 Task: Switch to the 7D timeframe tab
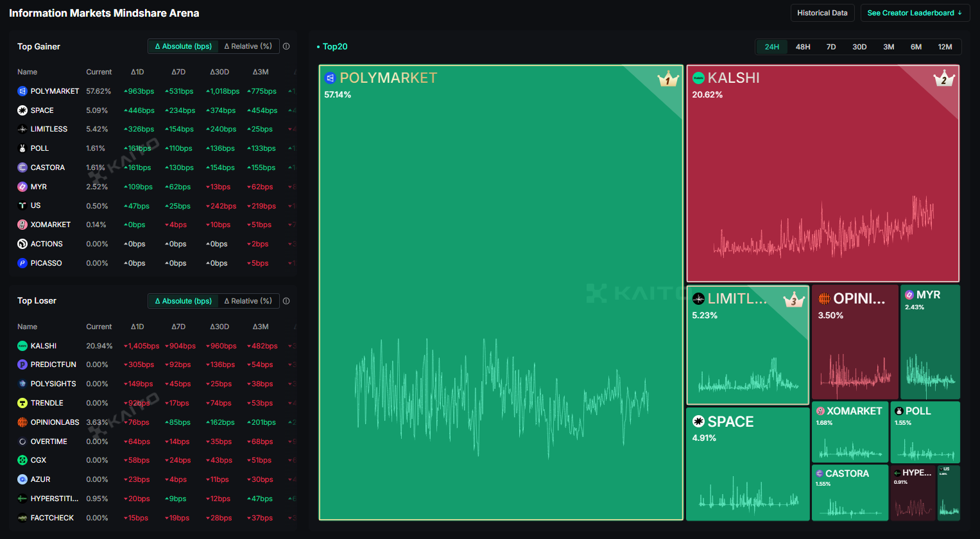830,46
